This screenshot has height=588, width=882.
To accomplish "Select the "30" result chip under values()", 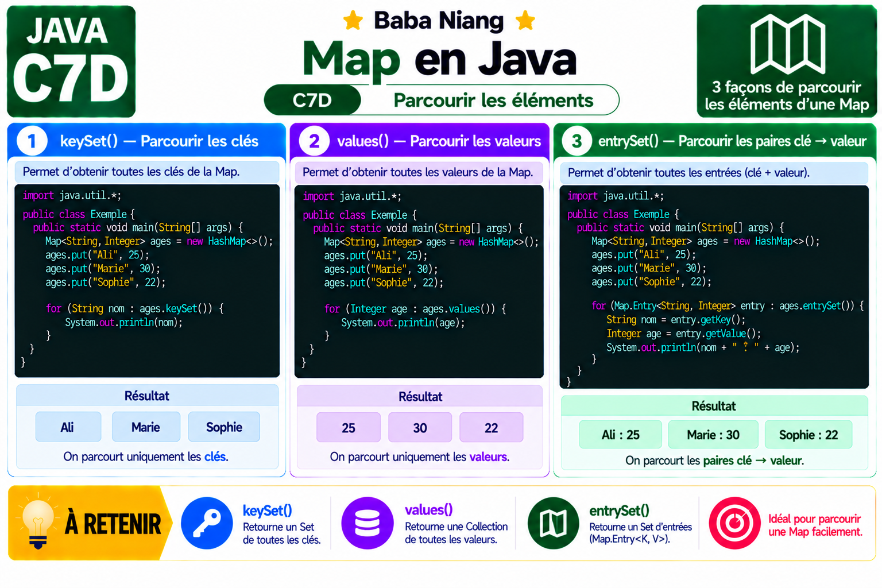I will click(x=420, y=427).
